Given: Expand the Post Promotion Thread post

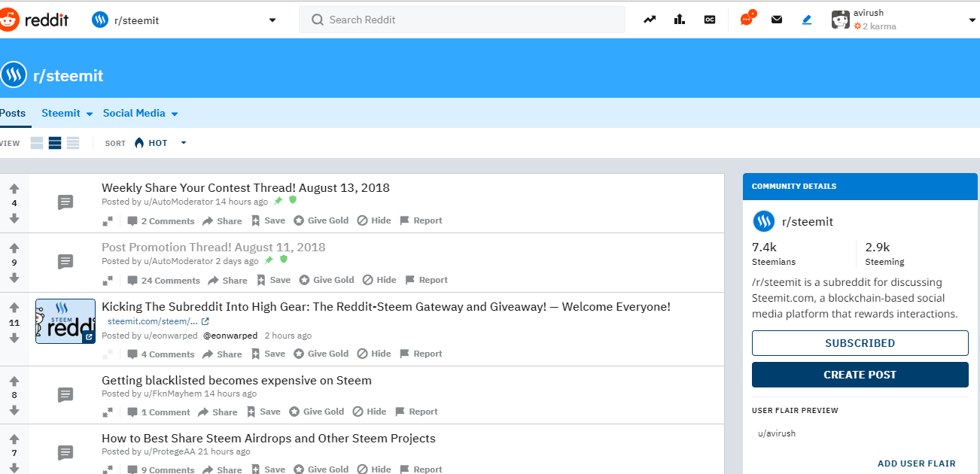Looking at the screenshot, I should (108, 280).
